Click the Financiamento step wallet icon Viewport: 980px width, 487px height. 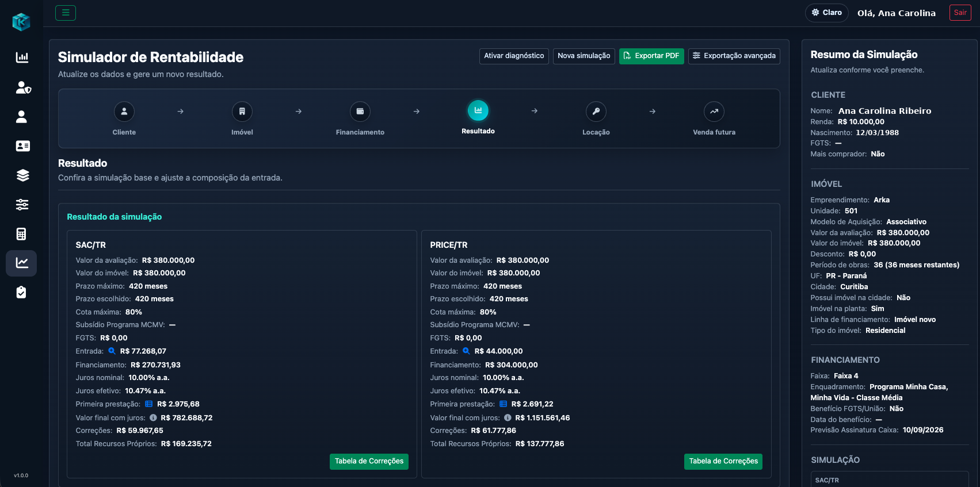click(360, 112)
